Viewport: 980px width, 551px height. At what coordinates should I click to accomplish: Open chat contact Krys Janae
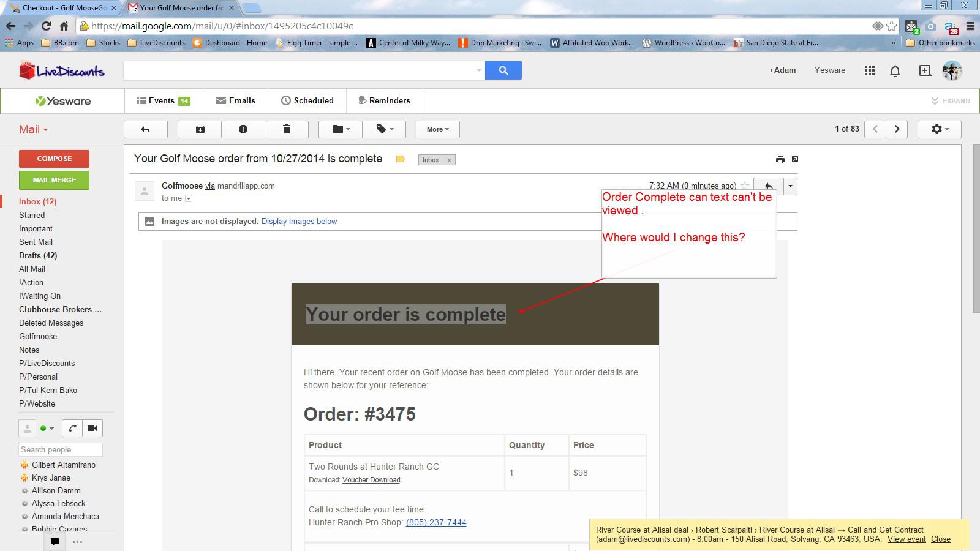click(x=51, y=478)
